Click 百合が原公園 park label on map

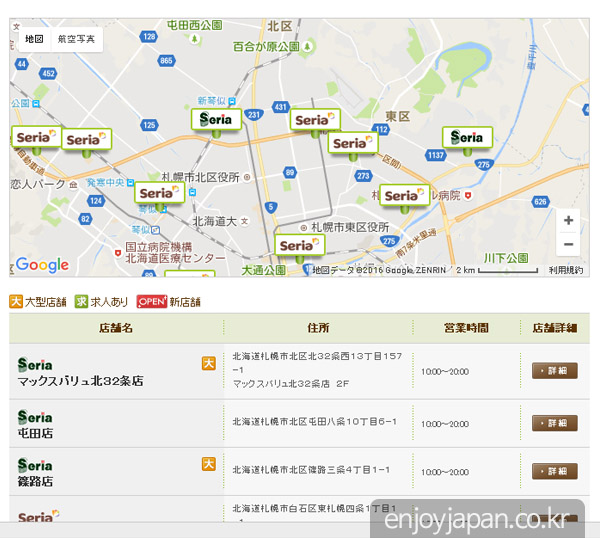(x=266, y=47)
